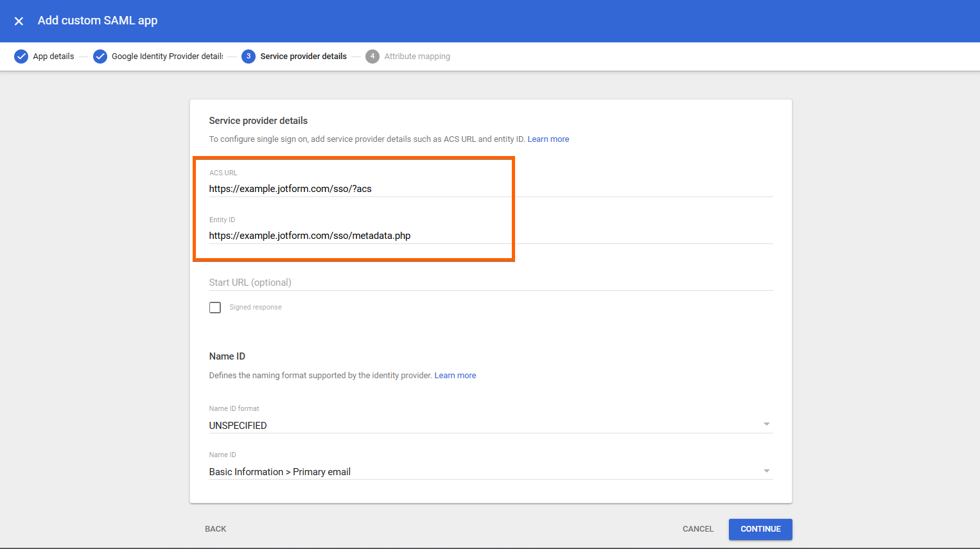Click the step 3 number circle
This screenshot has width=980, height=549.
pos(249,57)
